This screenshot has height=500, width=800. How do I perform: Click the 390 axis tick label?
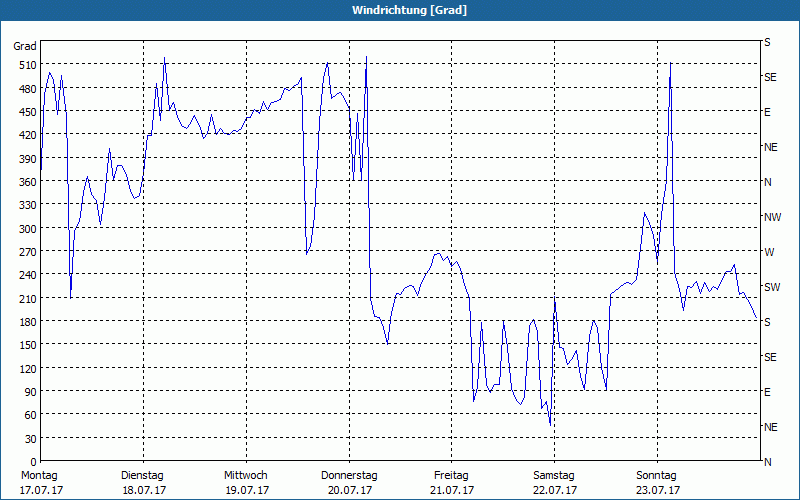(x=28, y=159)
